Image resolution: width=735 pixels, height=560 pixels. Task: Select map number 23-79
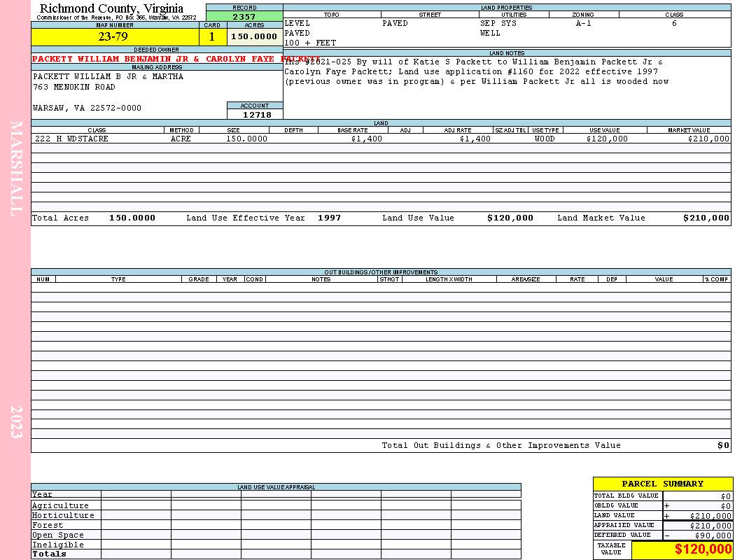click(113, 36)
